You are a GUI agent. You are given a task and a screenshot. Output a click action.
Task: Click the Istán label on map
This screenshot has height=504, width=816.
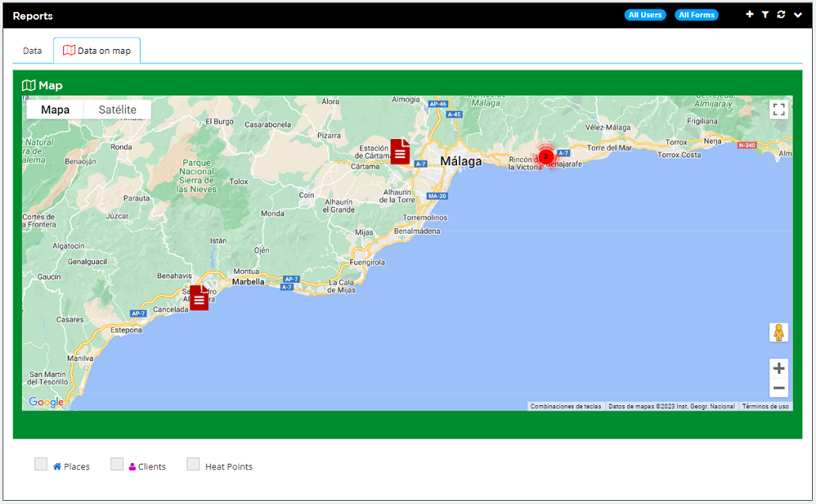coord(218,241)
